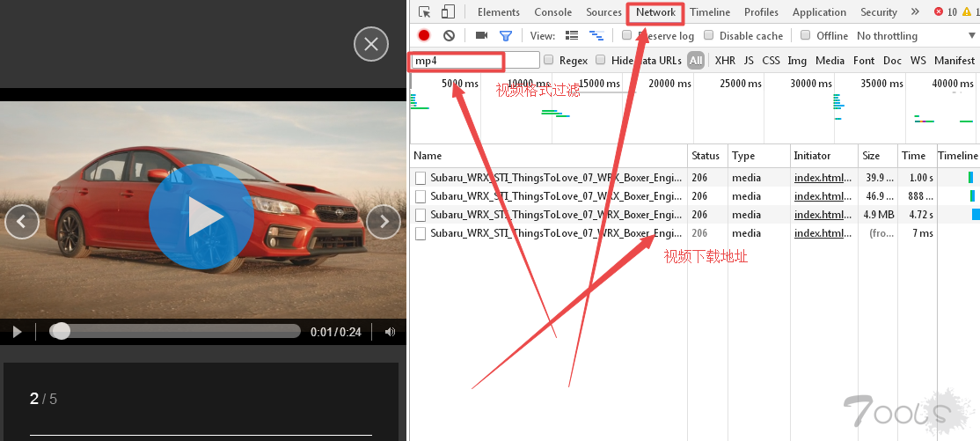Click the file icon of the 4.9 MB row
The width and height of the screenshot is (980, 441).
pos(421,215)
